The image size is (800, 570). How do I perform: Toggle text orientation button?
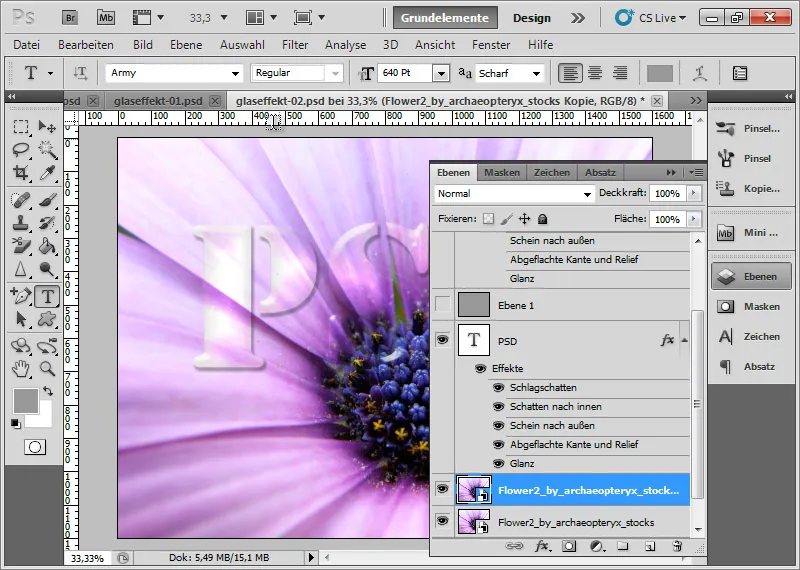[80, 73]
